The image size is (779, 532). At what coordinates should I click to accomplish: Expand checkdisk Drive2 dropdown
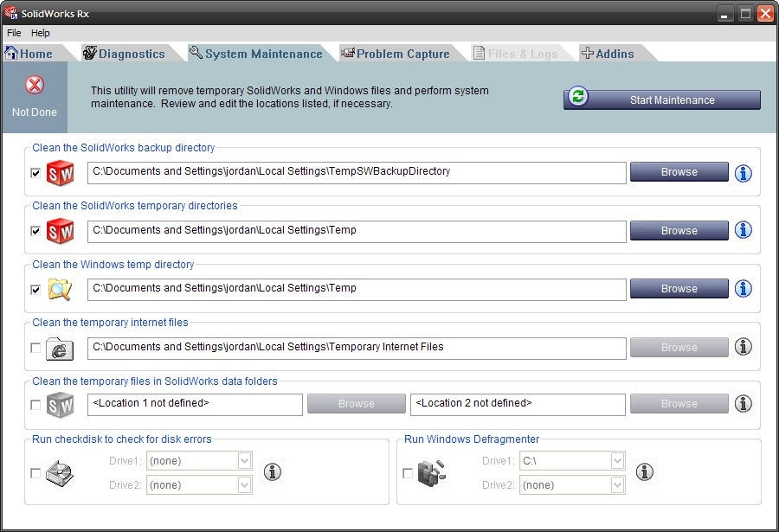244,484
